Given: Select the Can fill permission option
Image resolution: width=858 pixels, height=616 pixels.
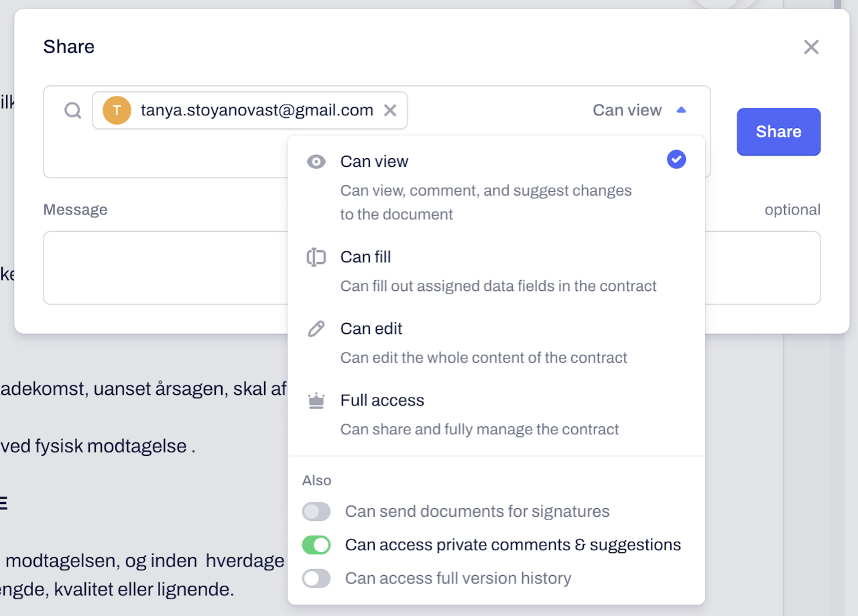Looking at the screenshot, I should click(x=496, y=271).
